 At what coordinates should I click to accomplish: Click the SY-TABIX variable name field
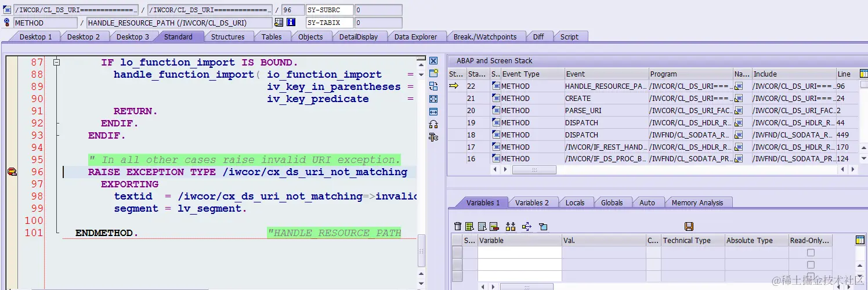[x=330, y=23]
